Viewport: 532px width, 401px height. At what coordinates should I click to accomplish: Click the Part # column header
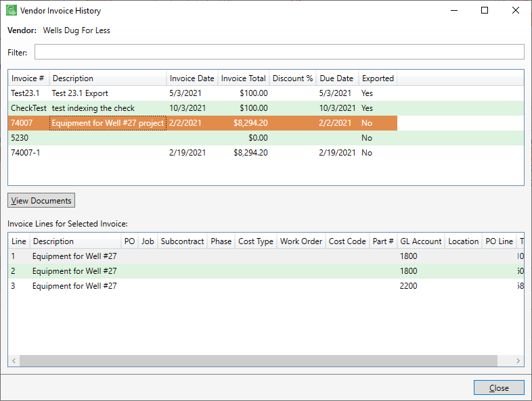[x=383, y=241]
